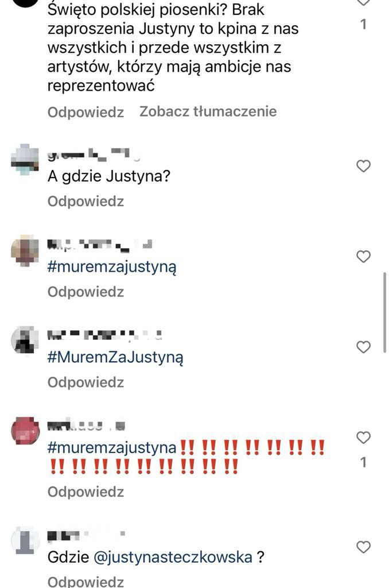Open the @justynasteczkowska profile mention
389x588 pixels.
pyautogui.click(x=172, y=557)
